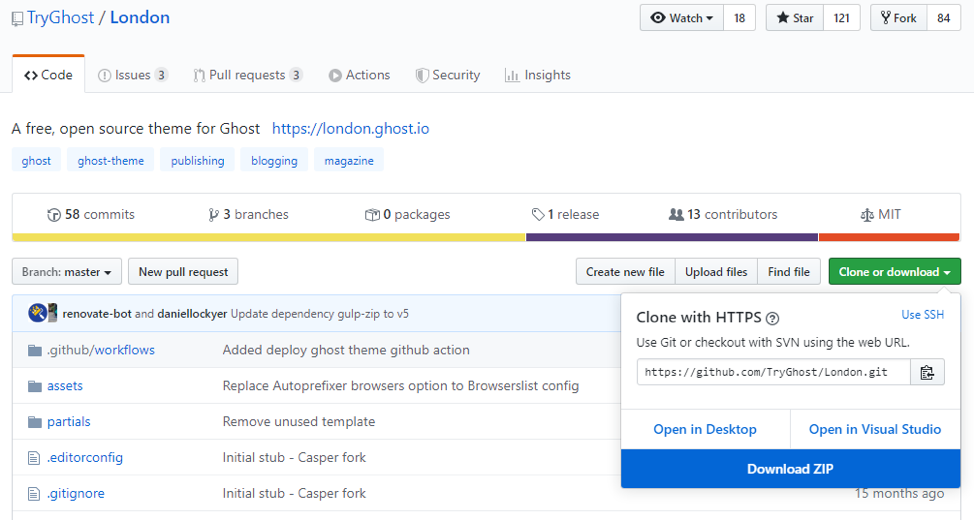974x520 pixels.
Task: Click the daniellockyer avatar thumbnail
Action: pos(53,312)
